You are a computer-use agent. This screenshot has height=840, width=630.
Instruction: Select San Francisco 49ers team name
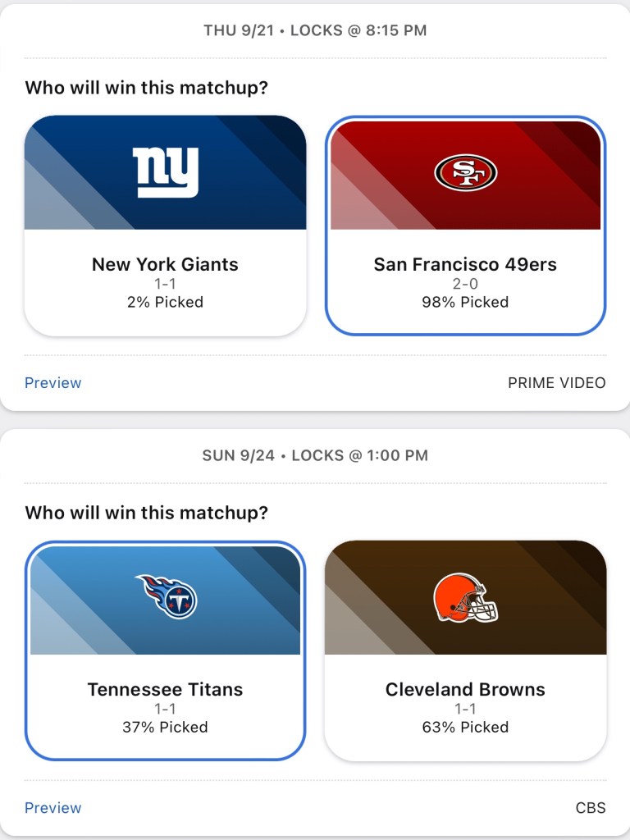click(465, 264)
